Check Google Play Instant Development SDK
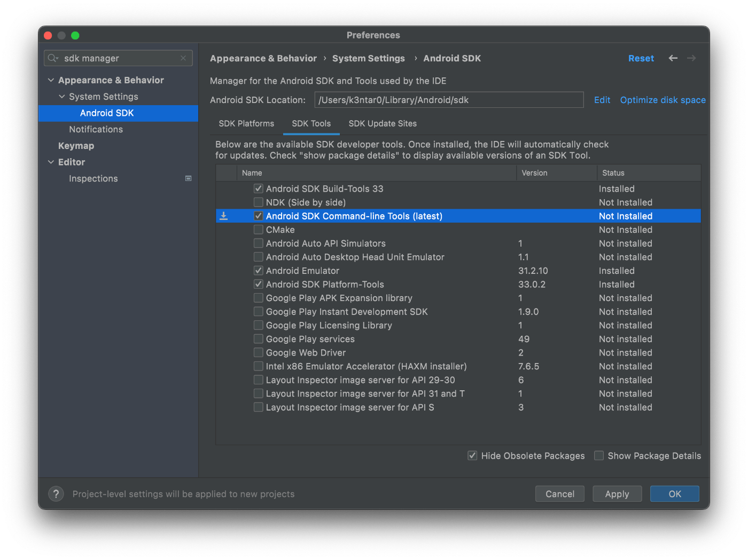This screenshot has height=560, width=748. [259, 312]
